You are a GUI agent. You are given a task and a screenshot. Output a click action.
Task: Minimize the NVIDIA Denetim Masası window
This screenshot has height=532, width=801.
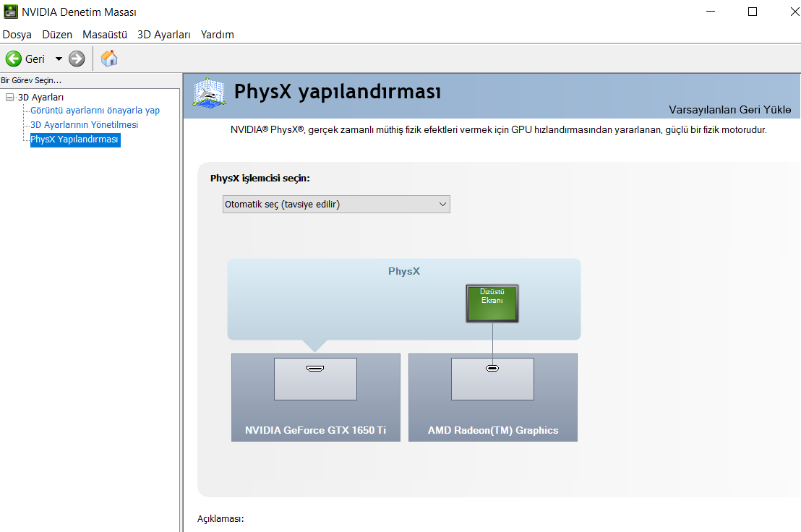pyautogui.click(x=711, y=12)
